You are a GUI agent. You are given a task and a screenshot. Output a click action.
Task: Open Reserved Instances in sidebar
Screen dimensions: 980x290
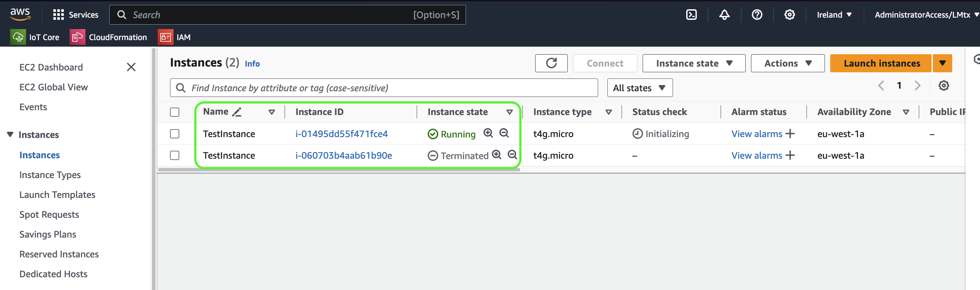click(59, 254)
